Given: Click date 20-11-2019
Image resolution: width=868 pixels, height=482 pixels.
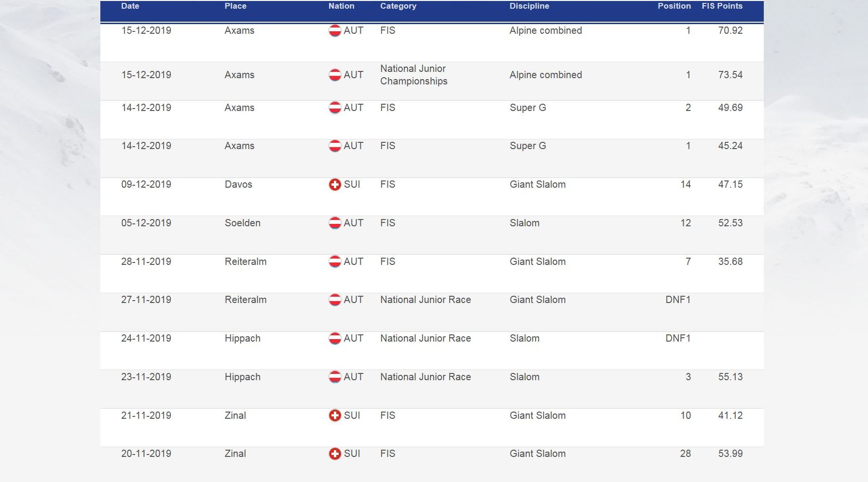Looking at the screenshot, I should (146, 454).
